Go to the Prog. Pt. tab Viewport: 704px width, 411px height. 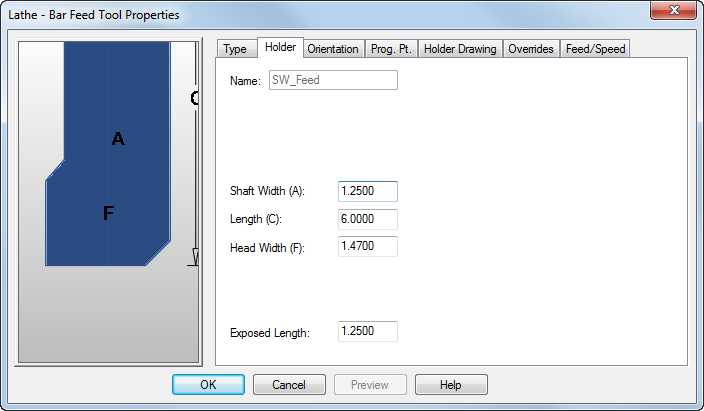(x=391, y=49)
